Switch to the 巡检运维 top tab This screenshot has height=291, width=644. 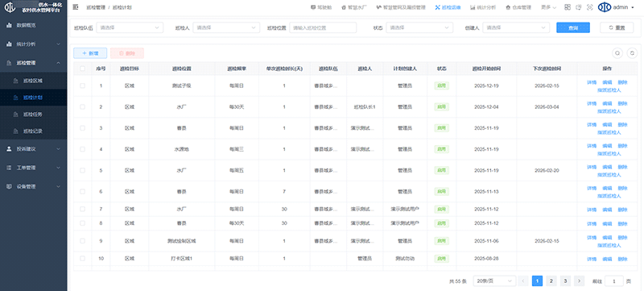[448, 7]
